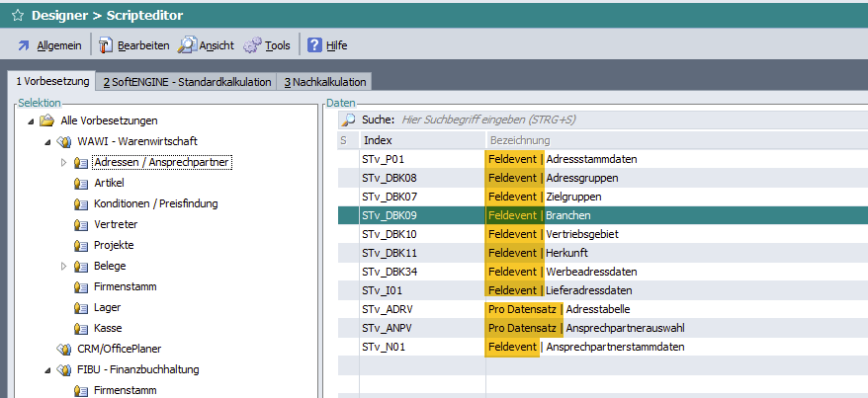The height and width of the screenshot is (398, 868).
Task: Click the Hilfe question mark icon
Action: point(315,45)
